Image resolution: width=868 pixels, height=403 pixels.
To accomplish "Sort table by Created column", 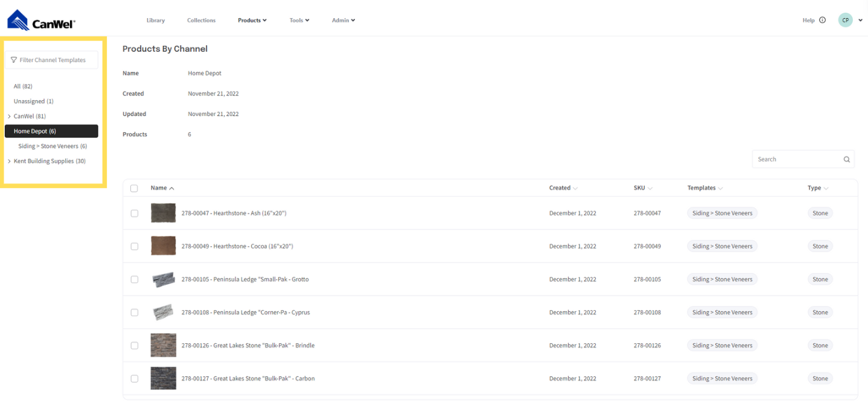I will click(x=563, y=188).
